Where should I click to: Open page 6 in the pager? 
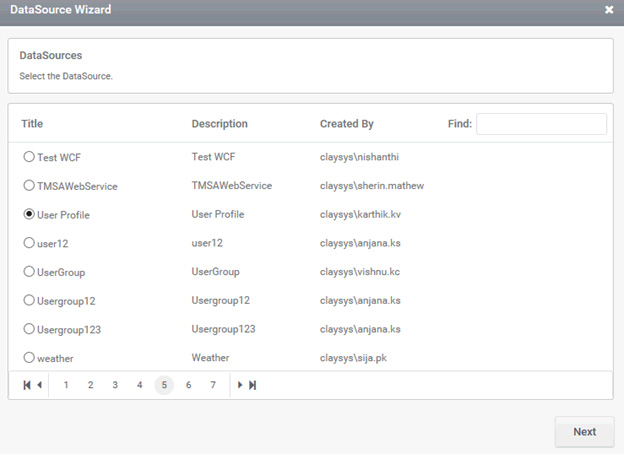click(189, 385)
